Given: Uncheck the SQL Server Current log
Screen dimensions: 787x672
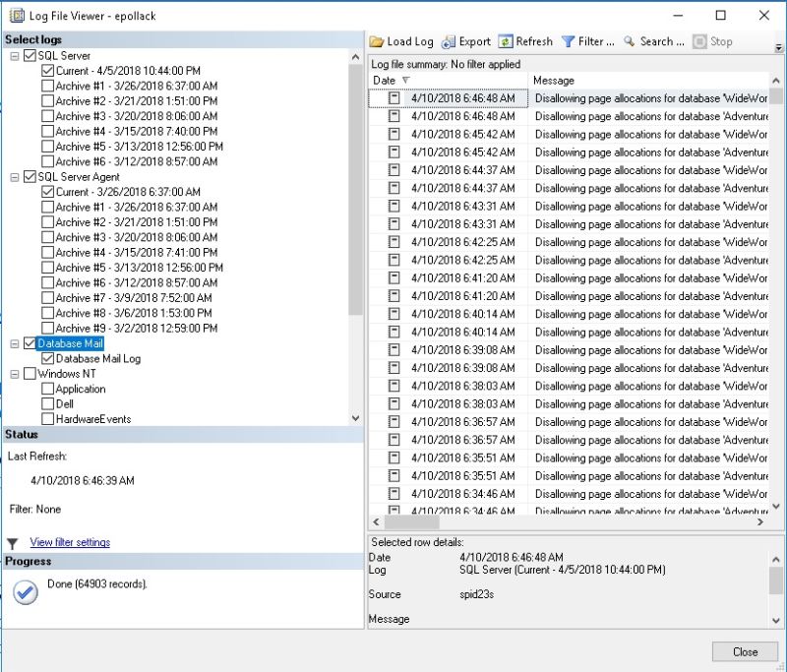Looking at the screenshot, I should [46, 70].
